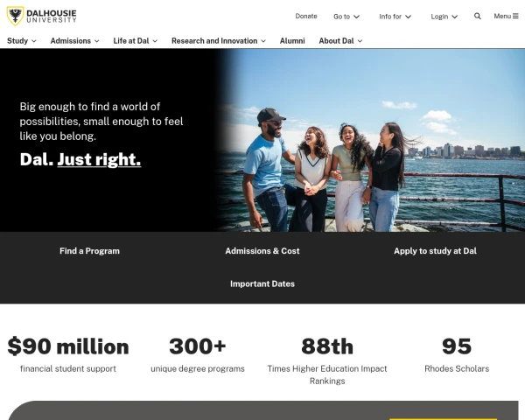Viewport: 525px width, 420px height.
Task: Click "Rhodes Scholars" caption
Action: tap(457, 368)
